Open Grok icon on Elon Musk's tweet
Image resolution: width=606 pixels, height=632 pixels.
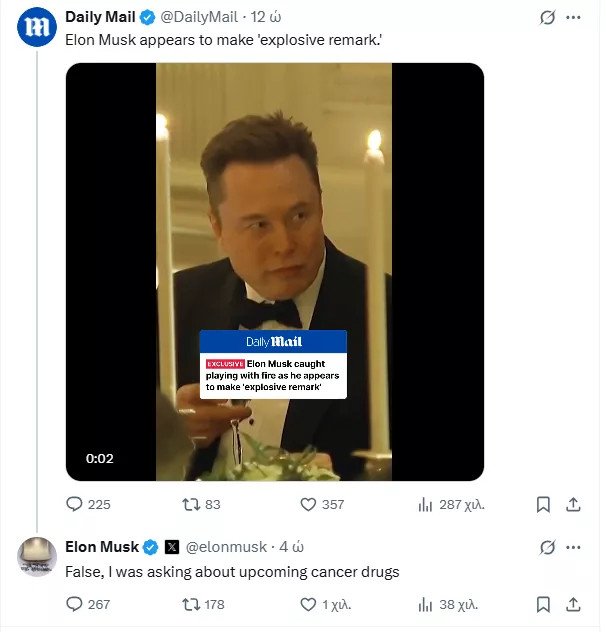click(547, 547)
